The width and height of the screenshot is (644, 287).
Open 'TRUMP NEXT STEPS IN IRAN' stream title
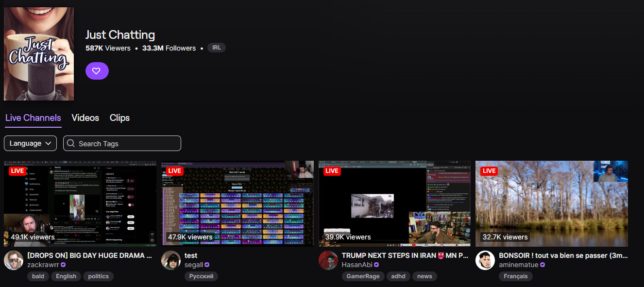tap(405, 255)
